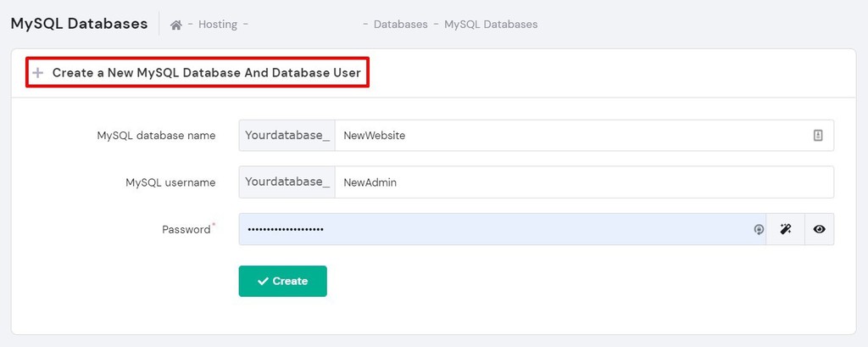
Task: Open the Hosting breadcrumb link
Action: coord(218,25)
